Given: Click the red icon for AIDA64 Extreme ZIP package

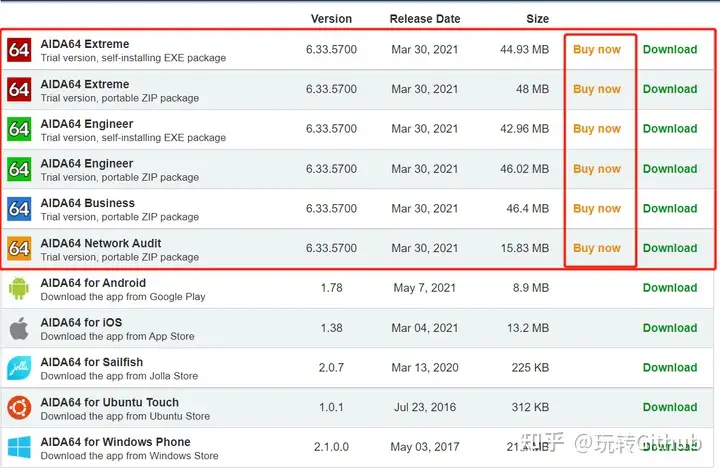Looking at the screenshot, I should pos(19,89).
